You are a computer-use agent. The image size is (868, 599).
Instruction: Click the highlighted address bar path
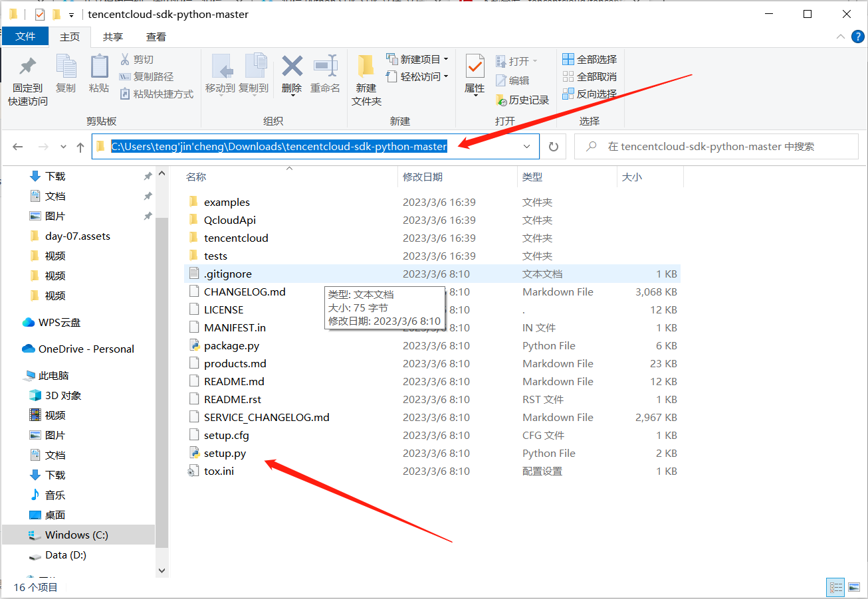(279, 147)
